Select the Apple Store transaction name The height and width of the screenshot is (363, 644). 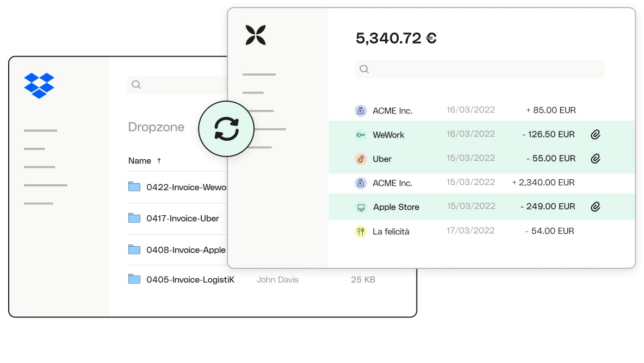[397, 207]
